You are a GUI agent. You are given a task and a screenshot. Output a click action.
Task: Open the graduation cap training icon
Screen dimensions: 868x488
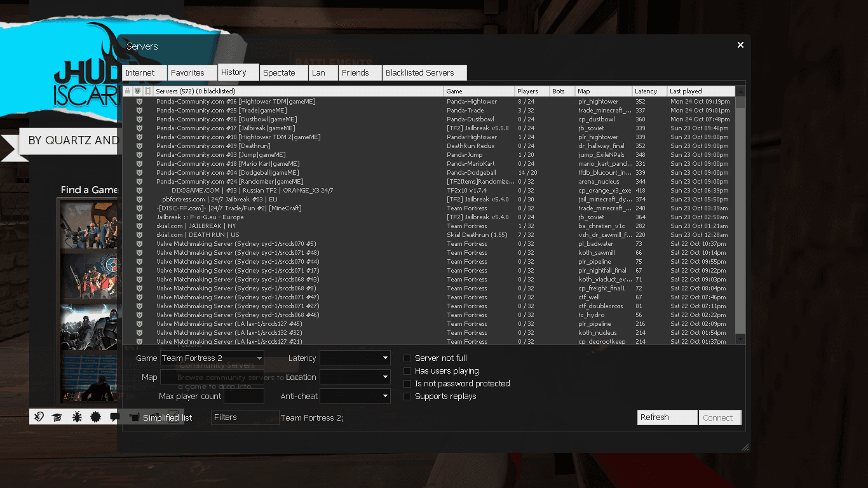click(x=57, y=417)
